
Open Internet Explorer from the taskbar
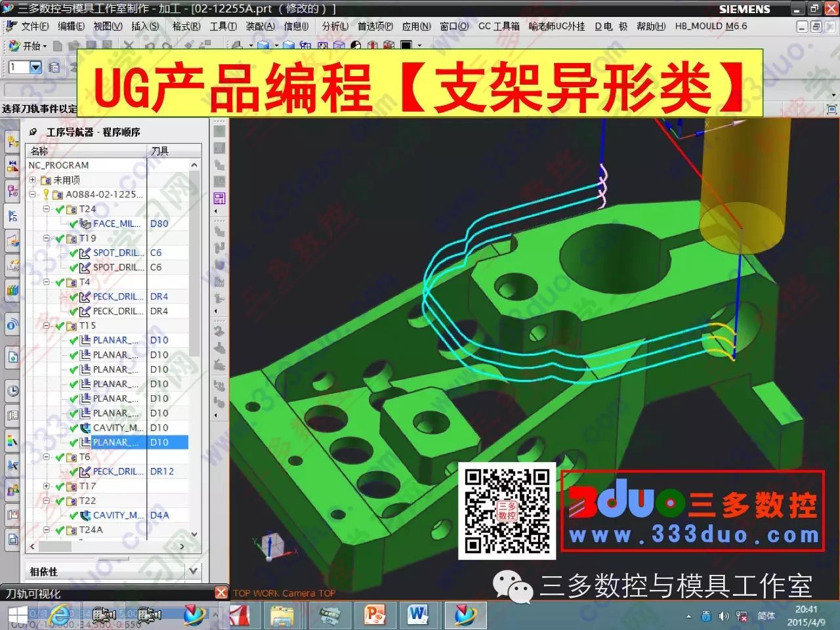59,615
